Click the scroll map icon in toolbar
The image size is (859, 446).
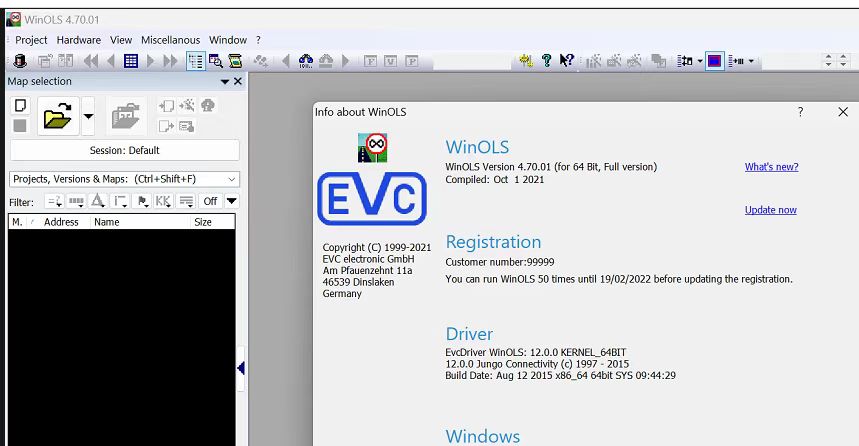click(236, 61)
